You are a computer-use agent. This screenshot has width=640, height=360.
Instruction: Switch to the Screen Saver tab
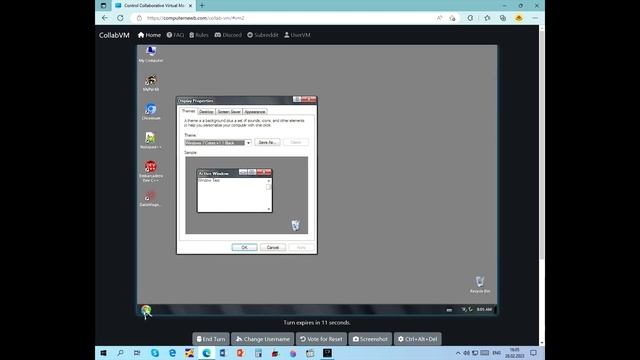click(x=229, y=111)
